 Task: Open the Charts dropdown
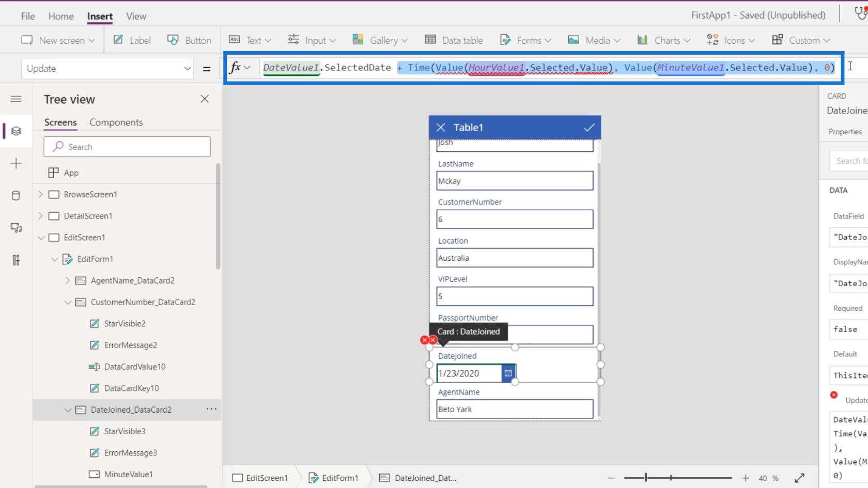(x=663, y=40)
